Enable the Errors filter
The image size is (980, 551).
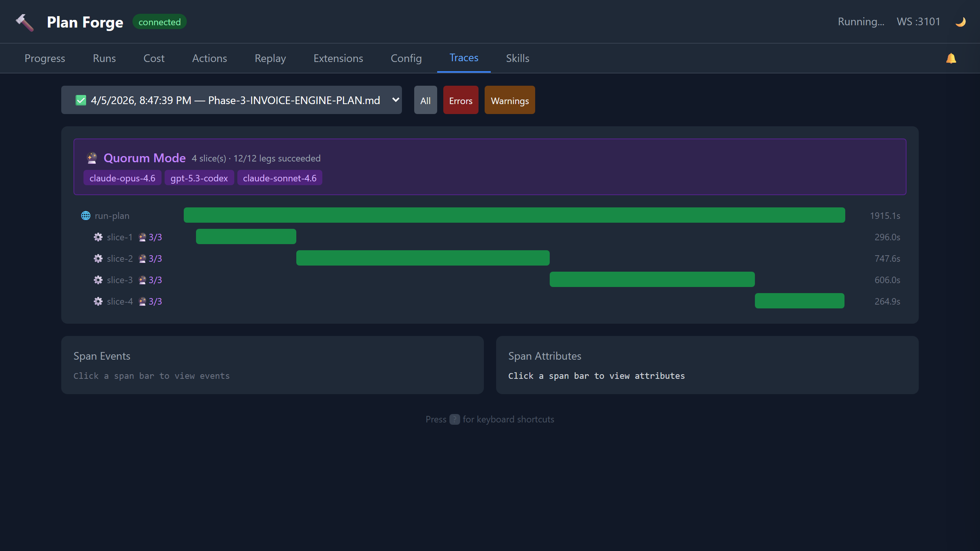point(461,100)
